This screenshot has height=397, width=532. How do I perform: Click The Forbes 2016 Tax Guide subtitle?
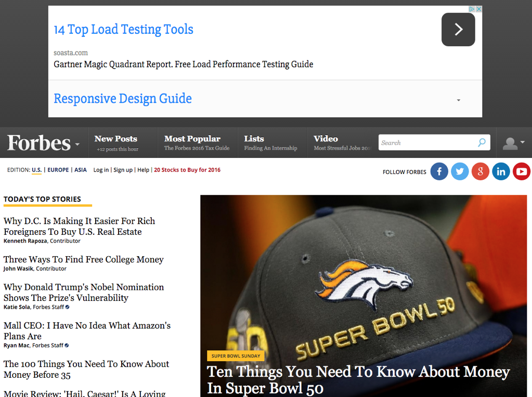[x=197, y=148]
